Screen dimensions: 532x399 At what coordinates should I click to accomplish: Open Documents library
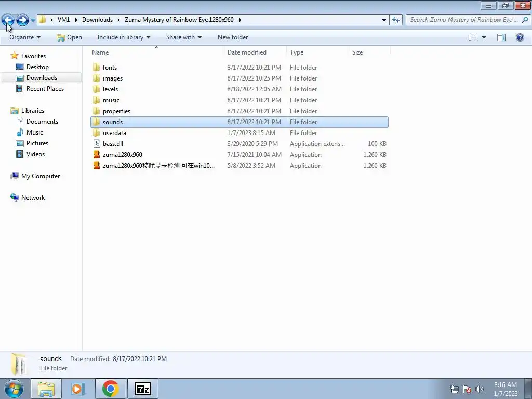[42, 122]
